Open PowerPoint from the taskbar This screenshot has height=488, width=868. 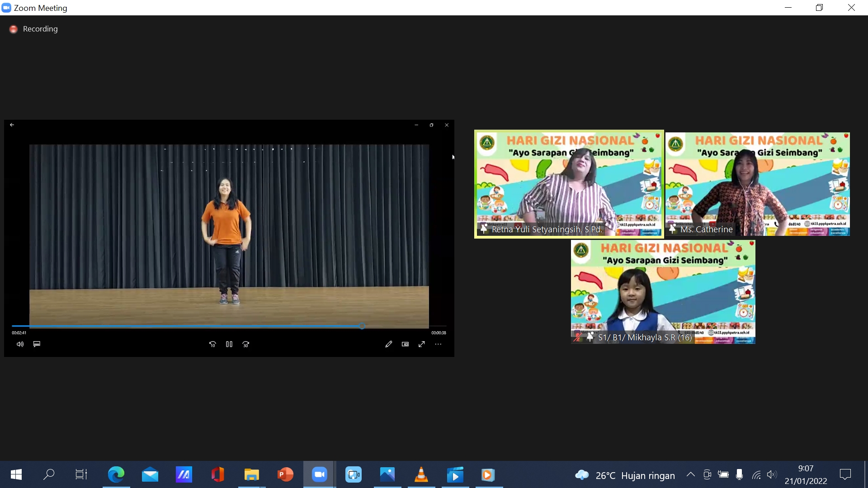click(x=285, y=474)
